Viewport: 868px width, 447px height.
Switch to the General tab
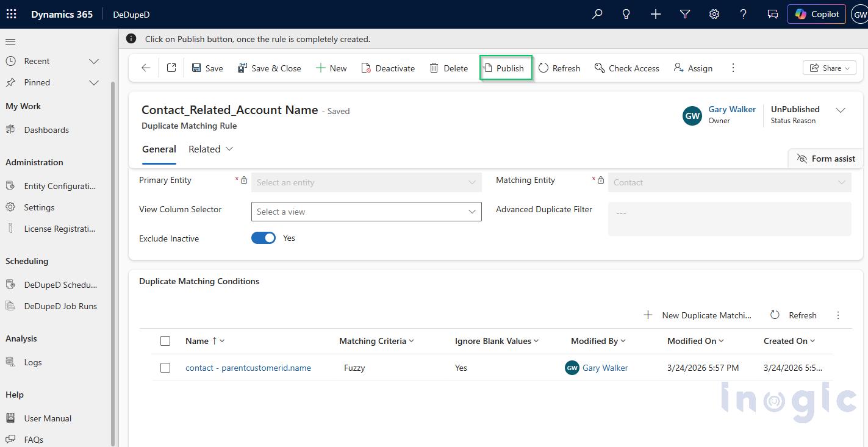pyautogui.click(x=159, y=149)
